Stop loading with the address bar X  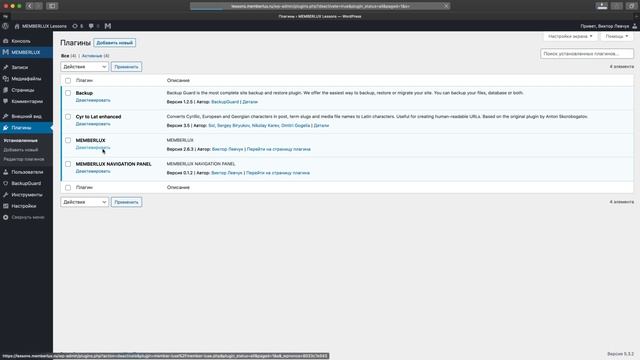(446, 6)
